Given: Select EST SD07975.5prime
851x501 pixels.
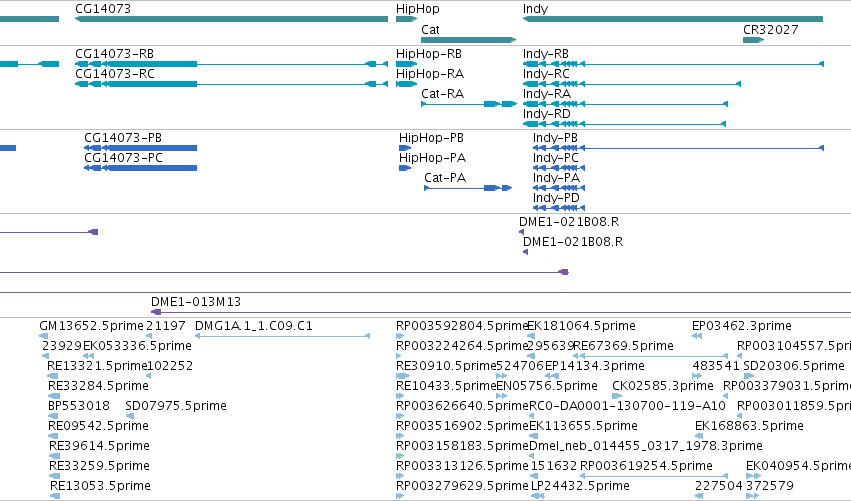Looking at the screenshot, I should click(x=176, y=407).
